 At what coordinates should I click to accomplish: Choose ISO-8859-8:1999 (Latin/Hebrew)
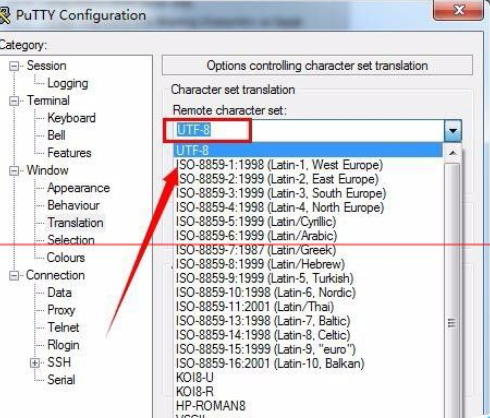pyautogui.click(x=260, y=264)
